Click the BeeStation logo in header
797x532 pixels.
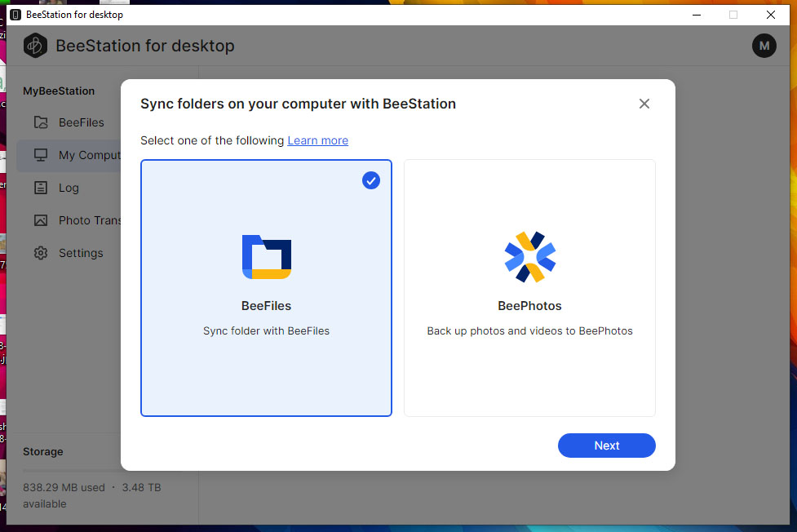[x=35, y=46]
